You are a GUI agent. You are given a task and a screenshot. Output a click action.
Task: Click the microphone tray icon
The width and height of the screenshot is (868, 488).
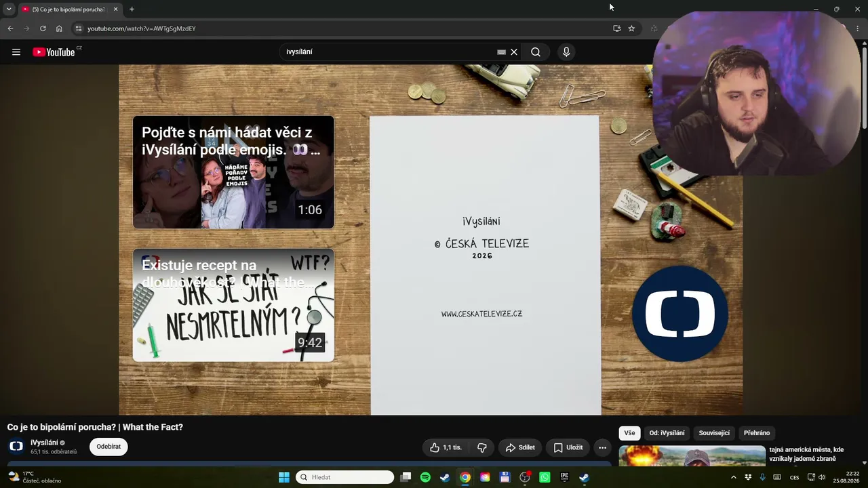(763, 477)
